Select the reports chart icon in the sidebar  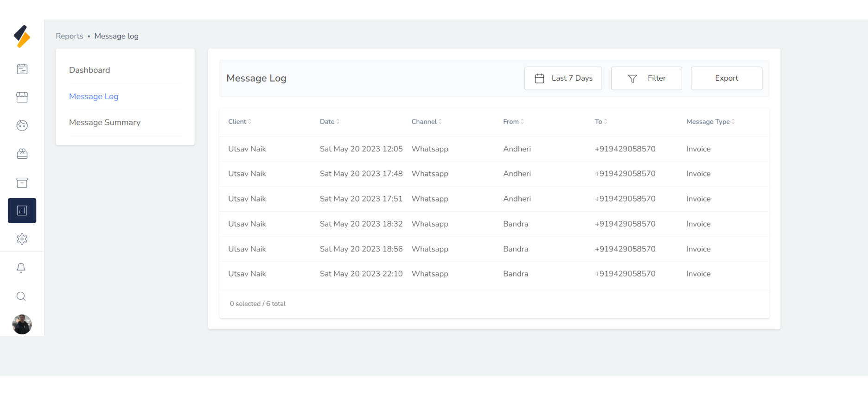point(22,211)
